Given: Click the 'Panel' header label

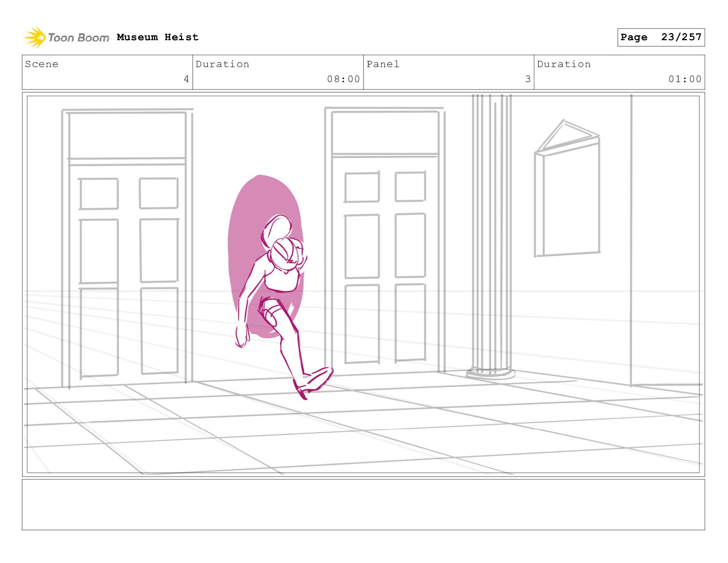Looking at the screenshot, I should tap(383, 64).
